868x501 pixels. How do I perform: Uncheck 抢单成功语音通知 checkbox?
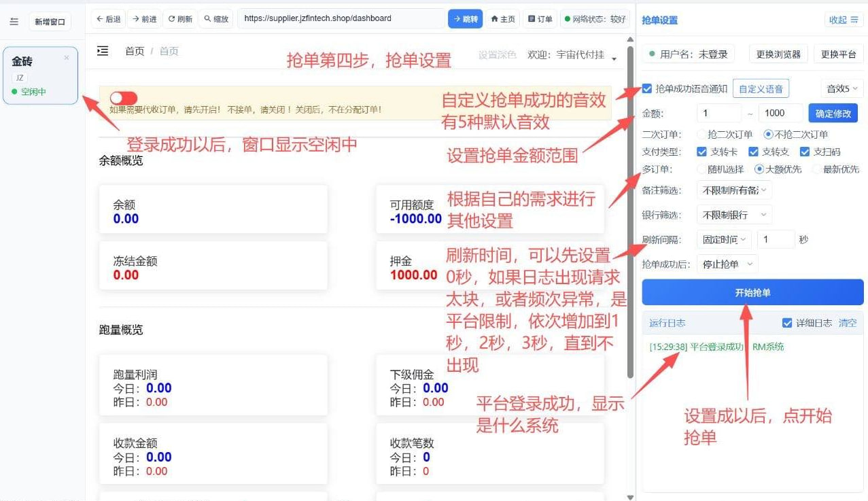tap(647, 88)
